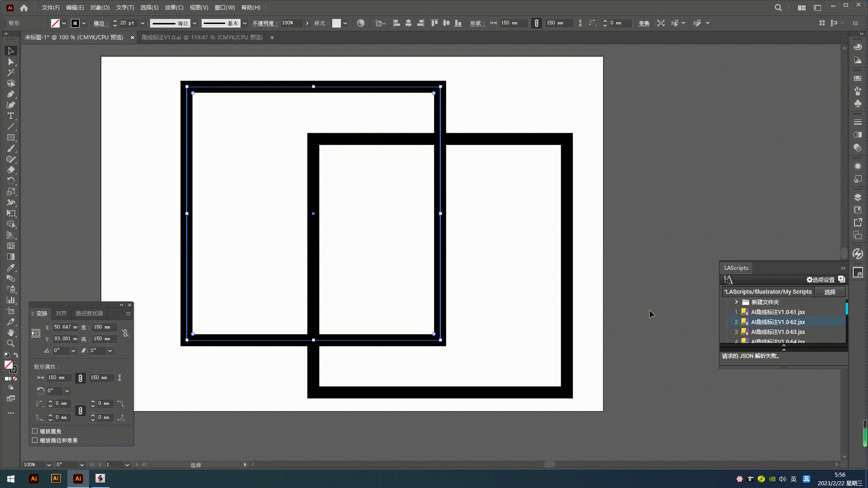Click the graphic style swatch
The width and height of the screenshot is (868, 488).
(336, 23)
